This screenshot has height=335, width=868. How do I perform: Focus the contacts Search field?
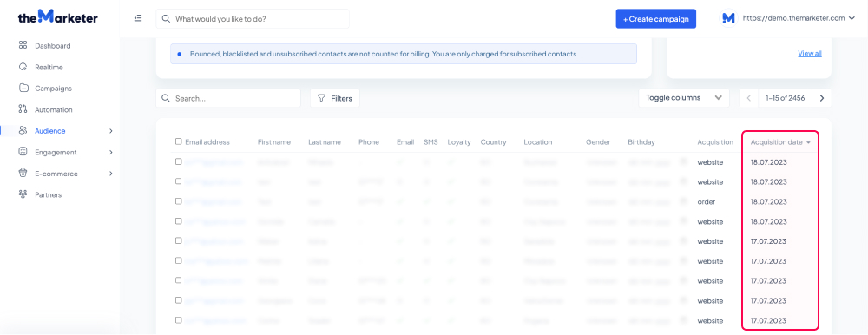click(228, 98)
